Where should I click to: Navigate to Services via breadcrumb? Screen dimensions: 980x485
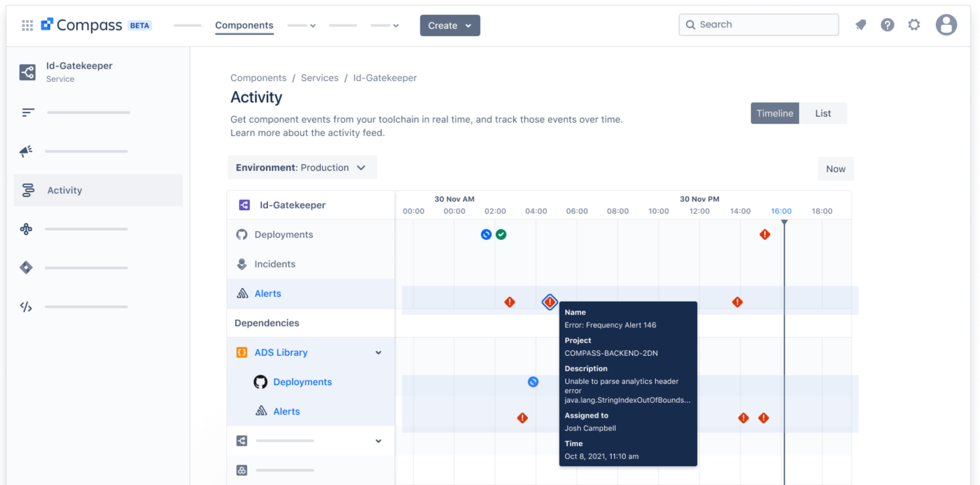319,78
